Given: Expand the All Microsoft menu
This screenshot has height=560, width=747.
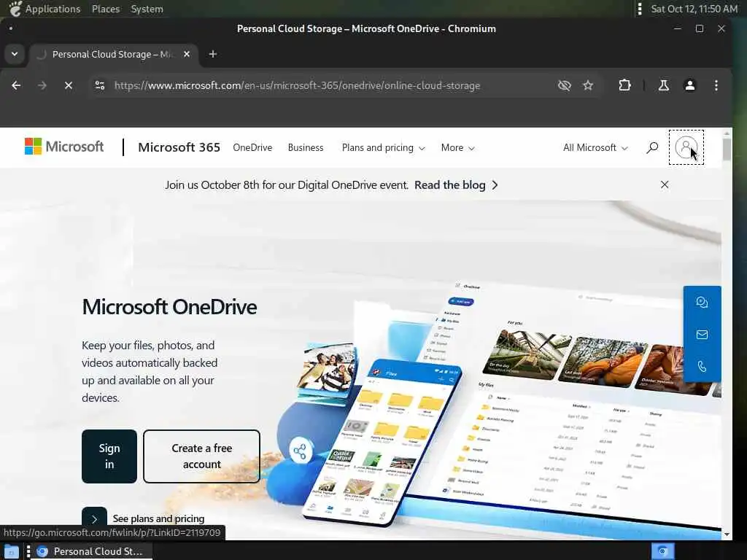Looking at the screenshot, I should coord(595,147).
